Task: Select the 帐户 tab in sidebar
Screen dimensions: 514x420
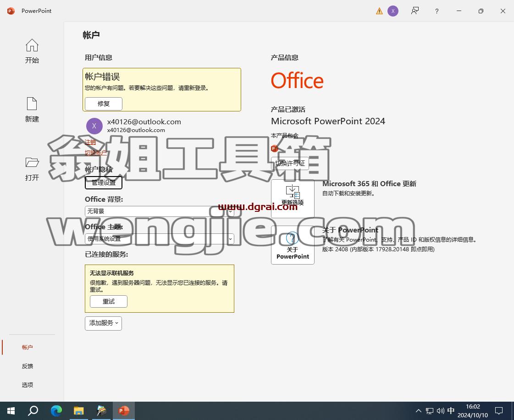Action: 27,347
